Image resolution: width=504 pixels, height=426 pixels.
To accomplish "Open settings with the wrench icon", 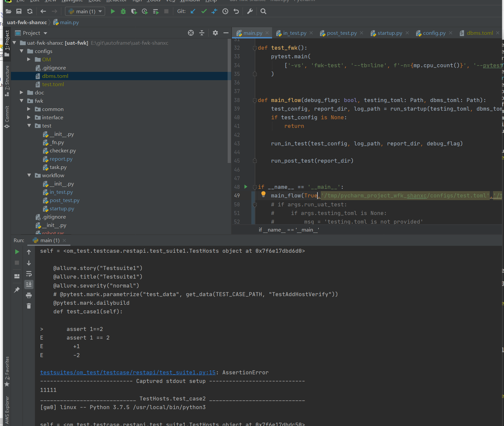I will pyautogui.click(x=250, y=11).
